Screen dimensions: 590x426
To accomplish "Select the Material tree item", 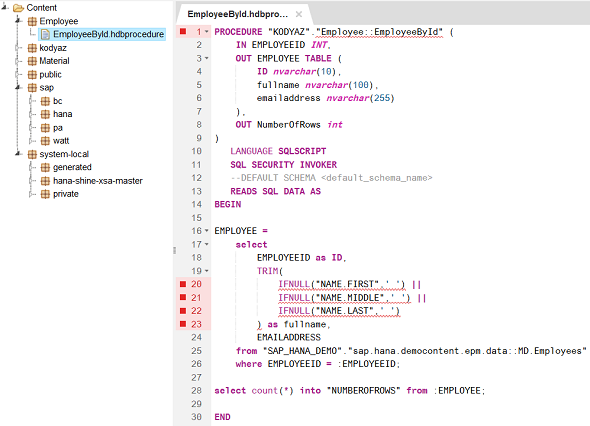I will [55, 61].
